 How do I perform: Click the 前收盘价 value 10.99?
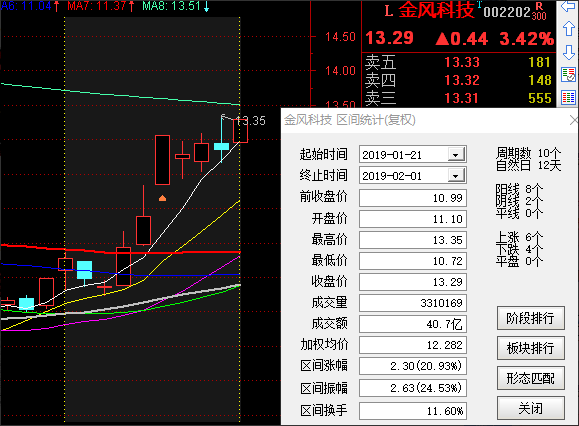pos(412,198)
